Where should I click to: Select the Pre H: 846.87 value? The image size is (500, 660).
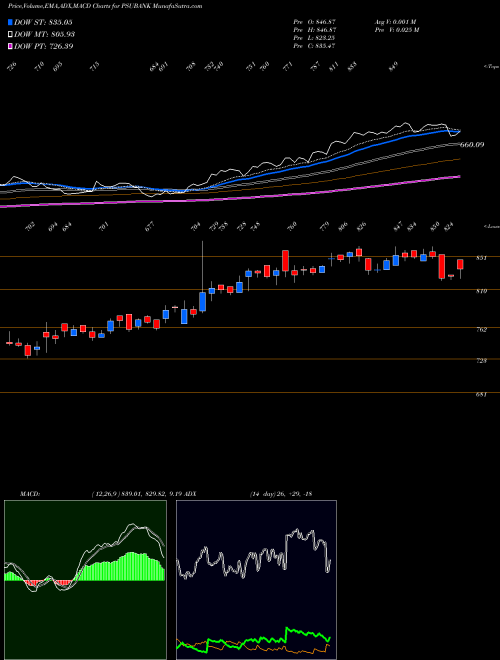coord(314,30)
